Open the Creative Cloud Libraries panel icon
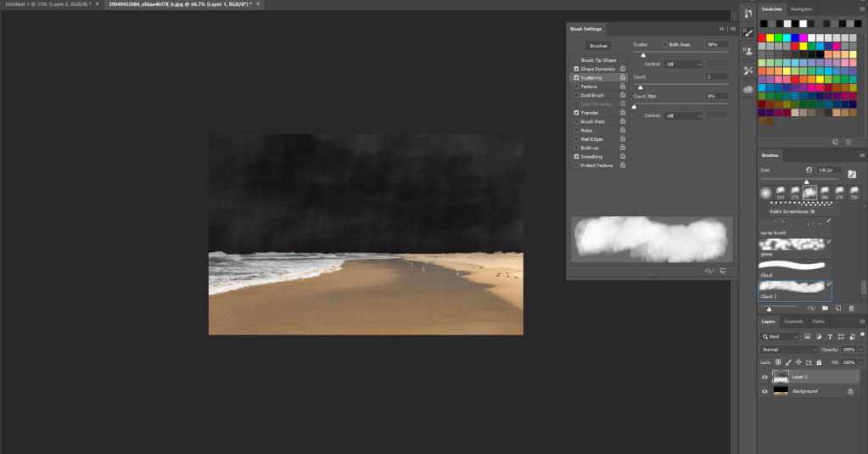The image size is (868, 454). click(x=748, y=89)
